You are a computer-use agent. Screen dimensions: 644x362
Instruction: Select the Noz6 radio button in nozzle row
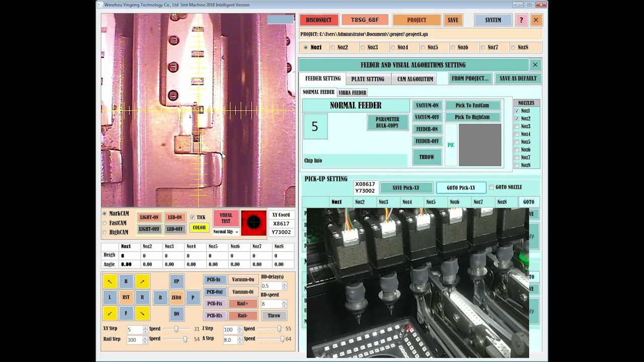(453, 47)
